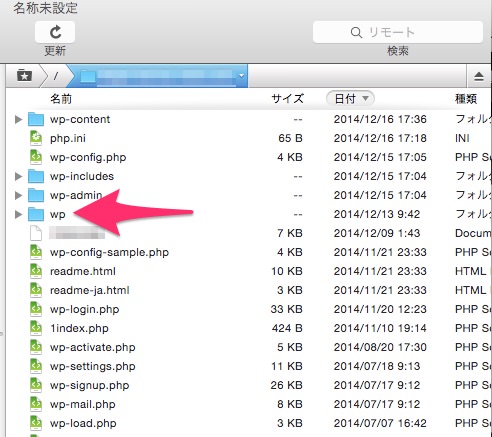Toggle sort order on 日付 column header

pyautogui.click(x=350, y=99)
